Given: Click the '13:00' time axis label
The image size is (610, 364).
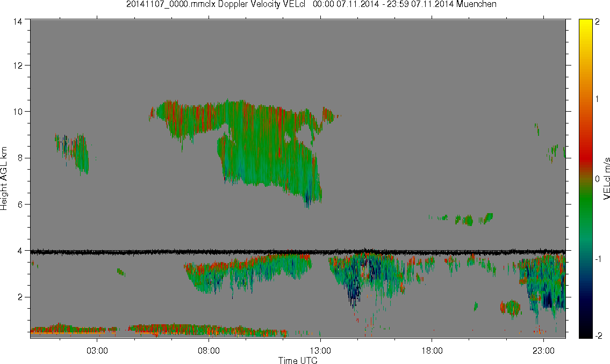Looking at the screenshot, I should (x=320, y=351).
